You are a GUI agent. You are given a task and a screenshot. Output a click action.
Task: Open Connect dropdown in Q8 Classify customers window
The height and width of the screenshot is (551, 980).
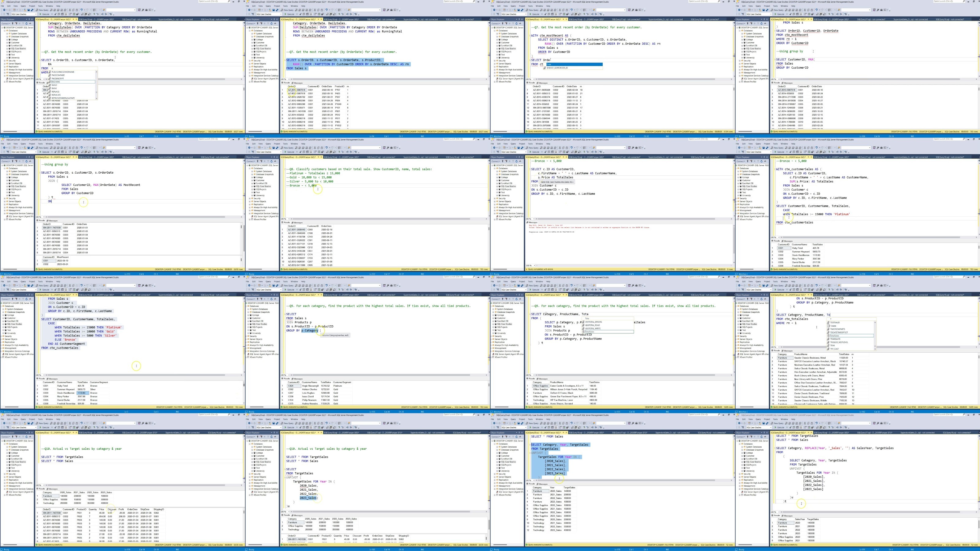coord(251,161)
